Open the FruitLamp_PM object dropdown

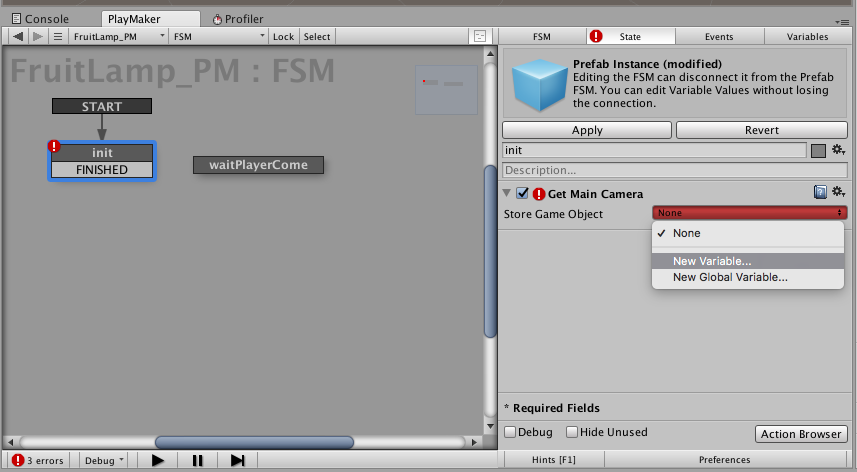pos(118,37)
